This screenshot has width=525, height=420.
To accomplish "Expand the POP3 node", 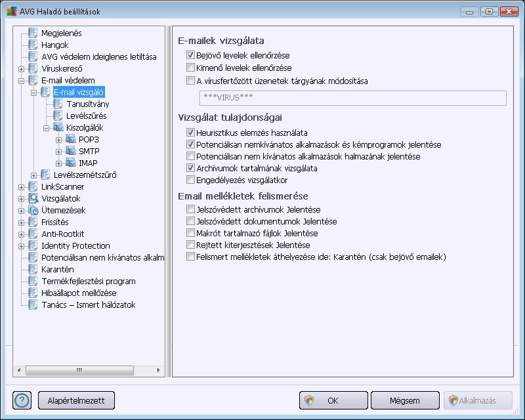I will (x=58, y=140).
